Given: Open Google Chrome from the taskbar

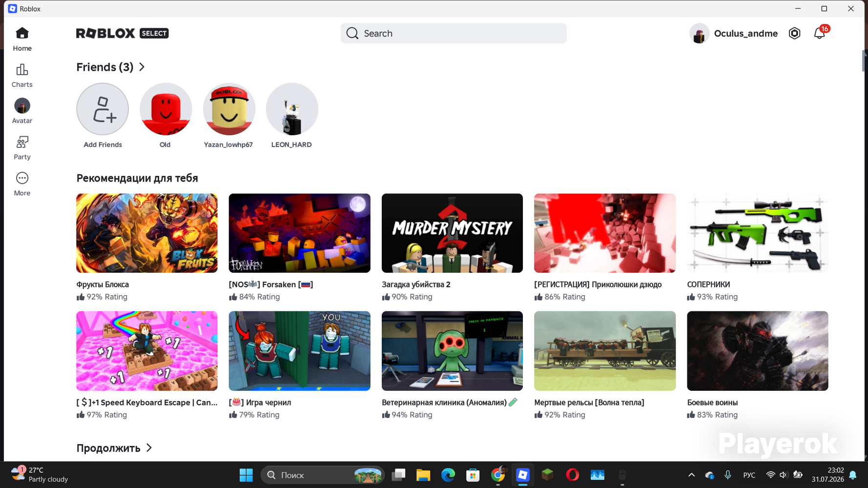Looking at the screenshot, I should 498,475.
